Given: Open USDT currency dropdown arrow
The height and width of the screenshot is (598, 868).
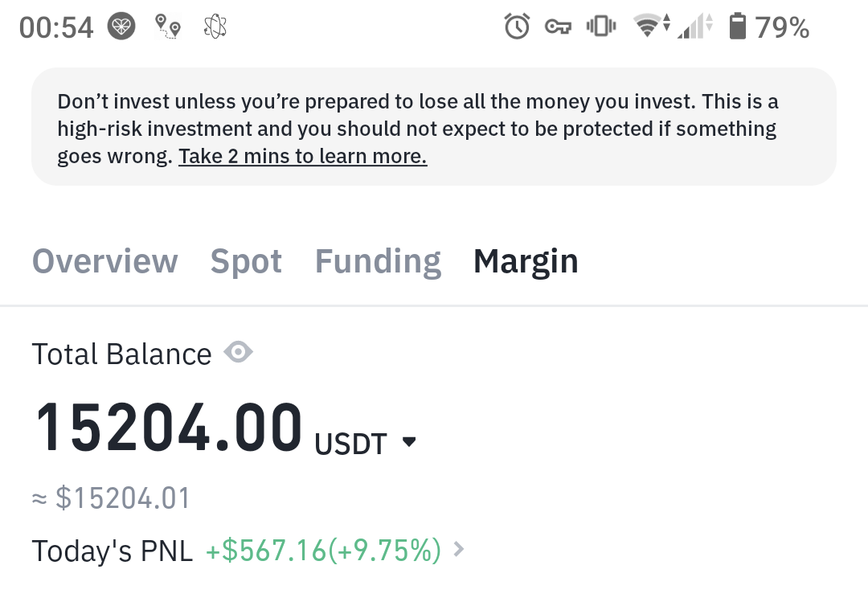Looking at the screenshot, I should [409, 441].
